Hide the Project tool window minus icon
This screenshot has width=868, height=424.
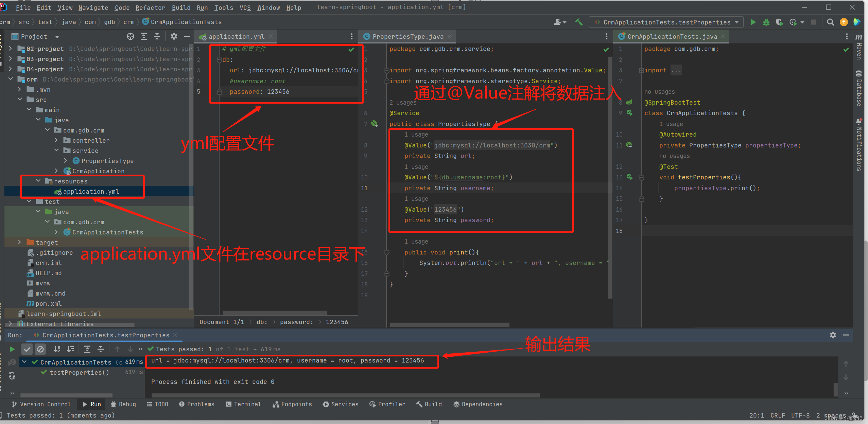click(x=187, y=36)
